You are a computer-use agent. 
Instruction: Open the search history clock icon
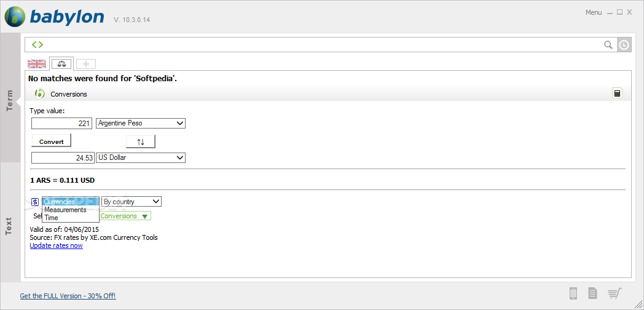pyautogui.click(x=624, y=45)
